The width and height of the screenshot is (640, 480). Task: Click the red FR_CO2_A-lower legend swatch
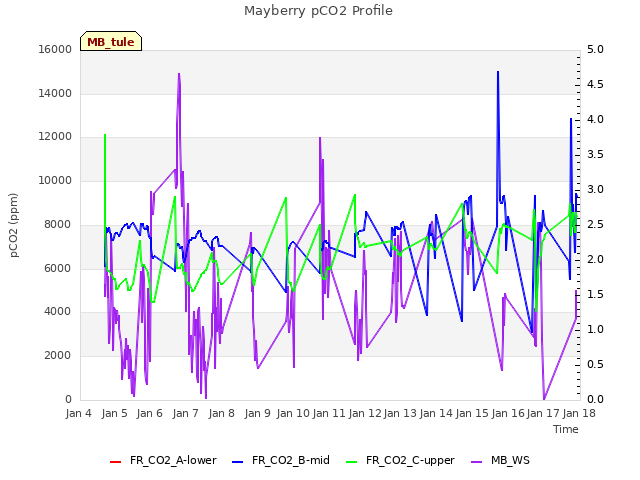[116, 462]
